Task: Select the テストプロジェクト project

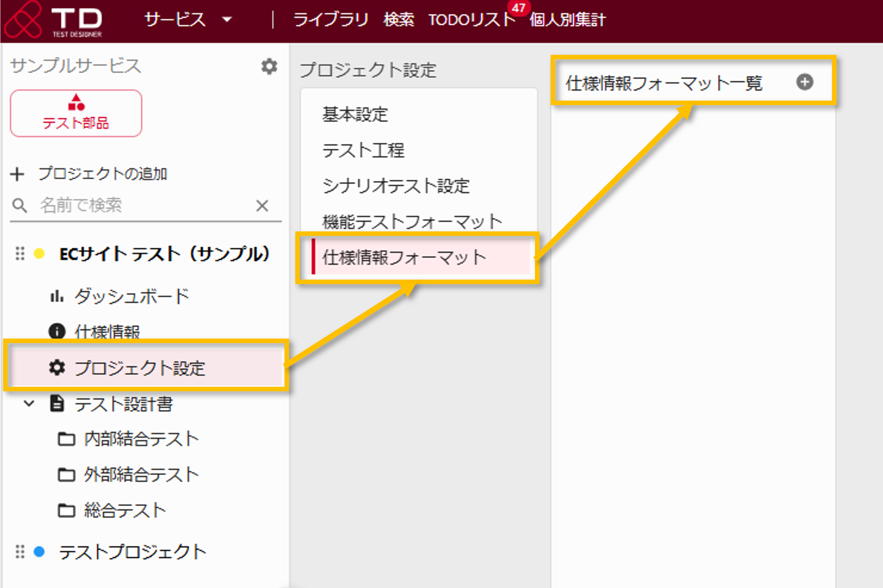Action: pos(133,552)
